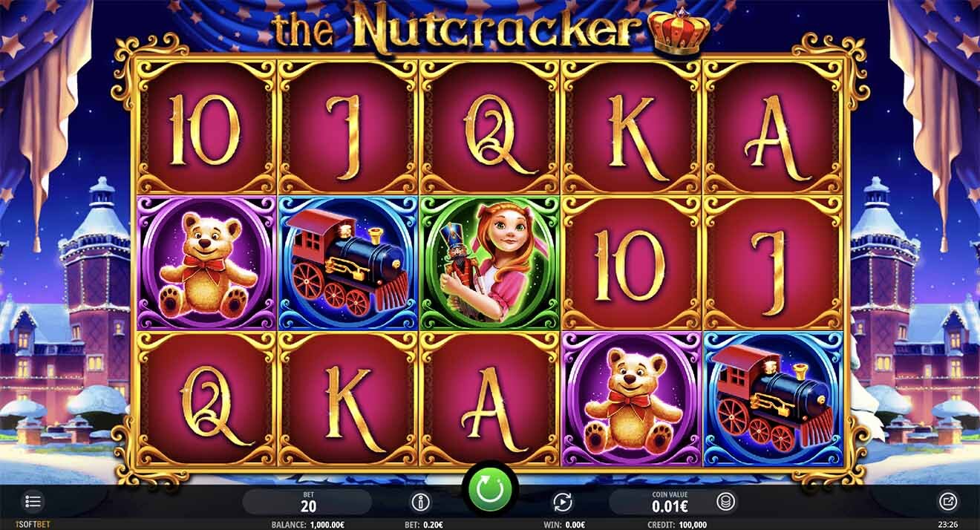Image resolution: width=980 pixels, height=530 pixels.
Task: Click the top-row A symbol
Action: point(772,128)
